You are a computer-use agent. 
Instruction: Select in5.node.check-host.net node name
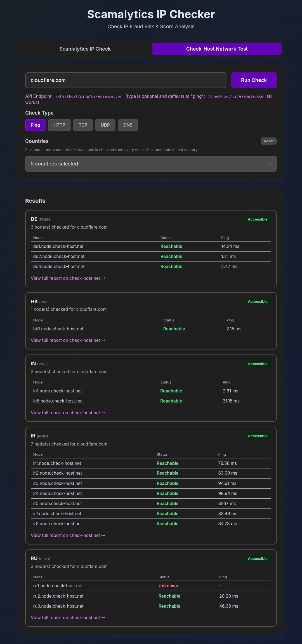[x=58, y=401]
